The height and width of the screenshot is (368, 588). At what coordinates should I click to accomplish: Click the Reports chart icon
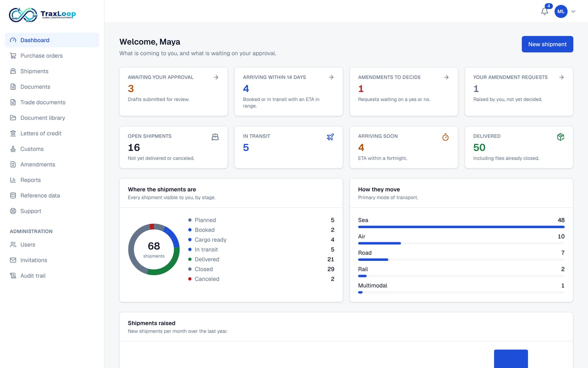pos(13,180)
